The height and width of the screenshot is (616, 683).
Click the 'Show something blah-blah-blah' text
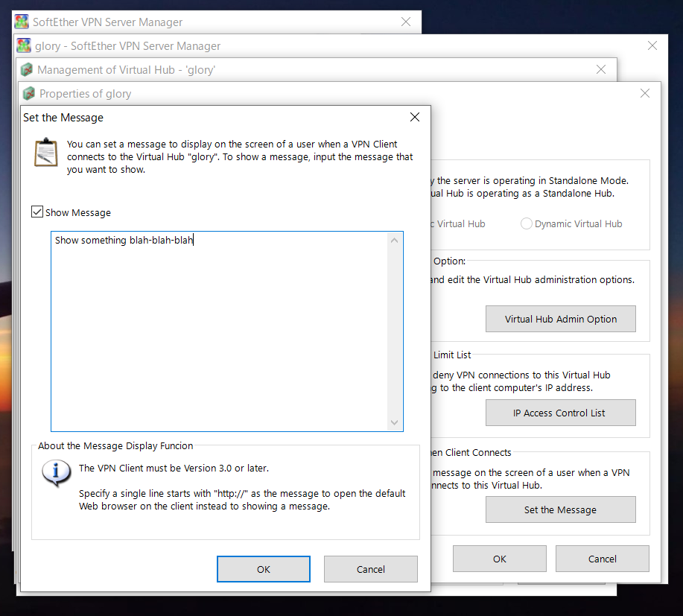tap(124, 240)
